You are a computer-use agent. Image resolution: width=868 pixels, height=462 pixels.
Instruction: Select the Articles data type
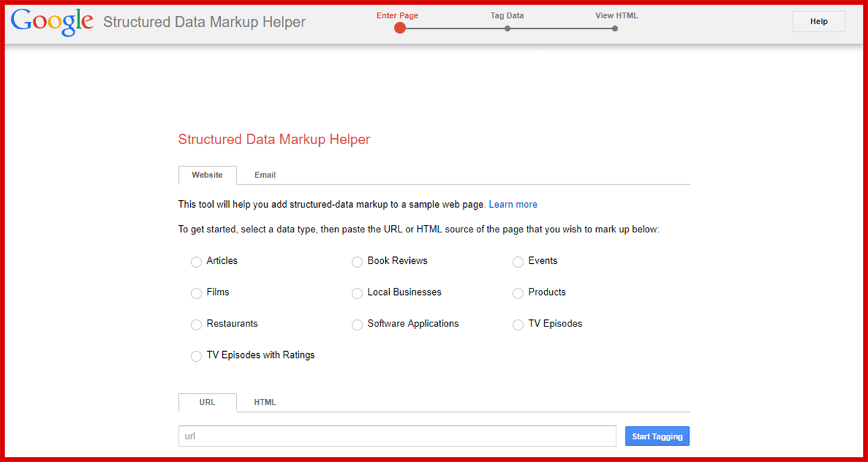(x=196, y=262)
